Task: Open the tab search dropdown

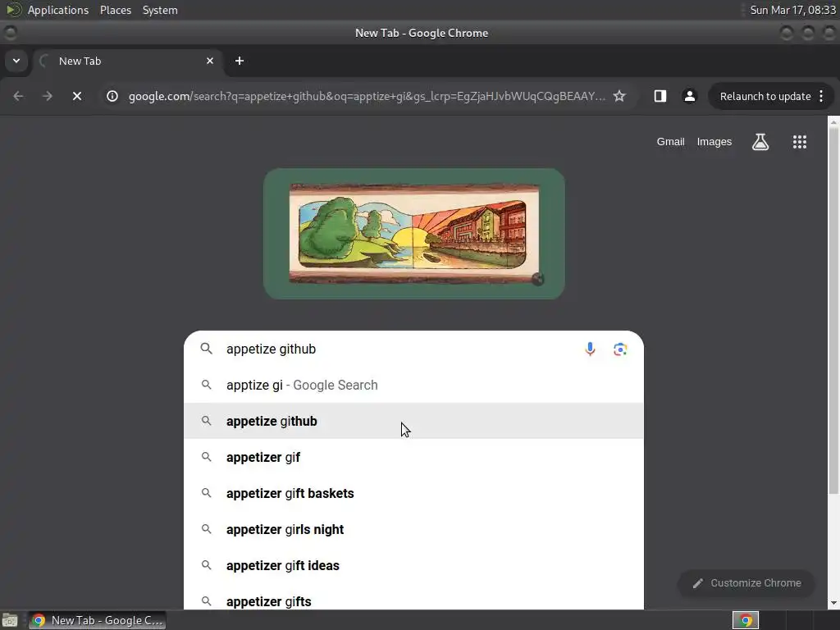Action: click(16, 61)
